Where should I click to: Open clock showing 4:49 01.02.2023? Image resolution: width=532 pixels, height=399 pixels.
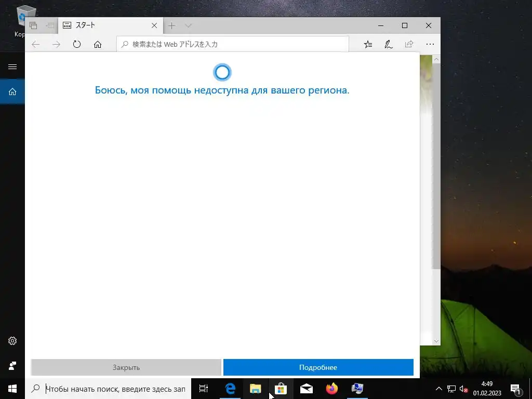pos(487,389)
